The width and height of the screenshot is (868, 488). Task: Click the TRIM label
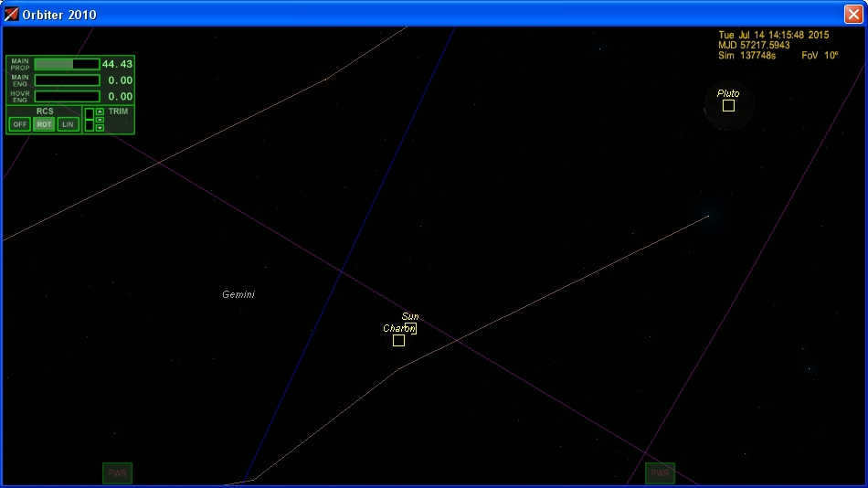[119, 111]
